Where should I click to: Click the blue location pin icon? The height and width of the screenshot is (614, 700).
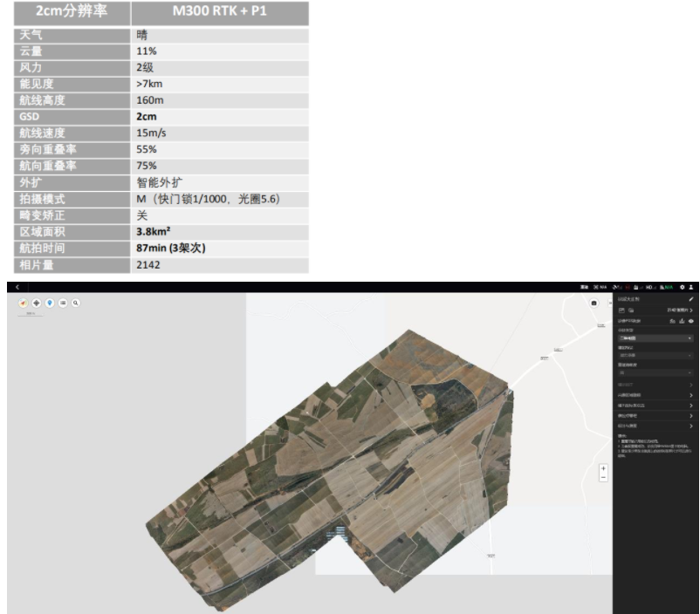[x=50, y=303]
